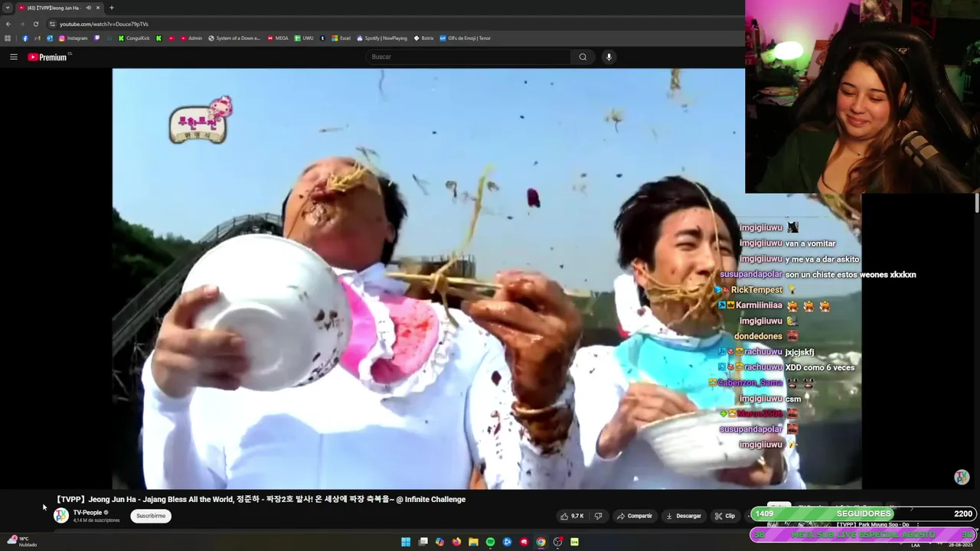Select the TVPP Jeong Jun Ha tab
The width and height of the screenshot is (980, 551).
pyautogui.click(x=52, y=8)
